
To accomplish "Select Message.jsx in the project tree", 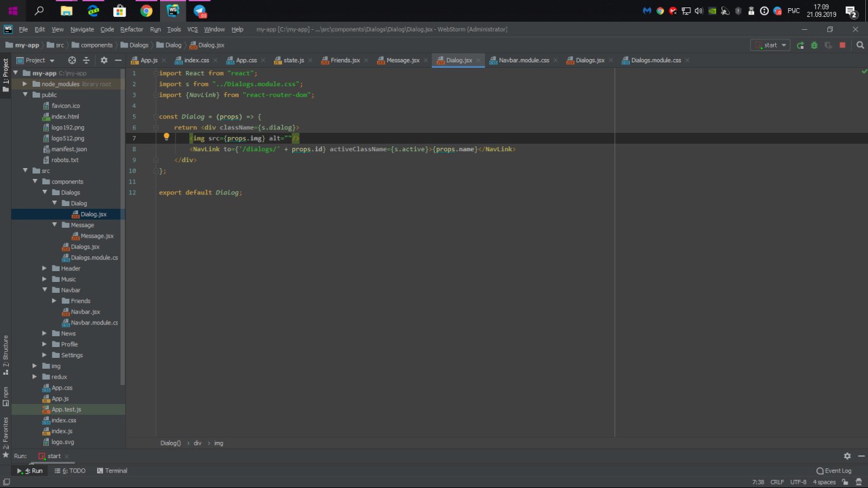I will click(97, 236).
